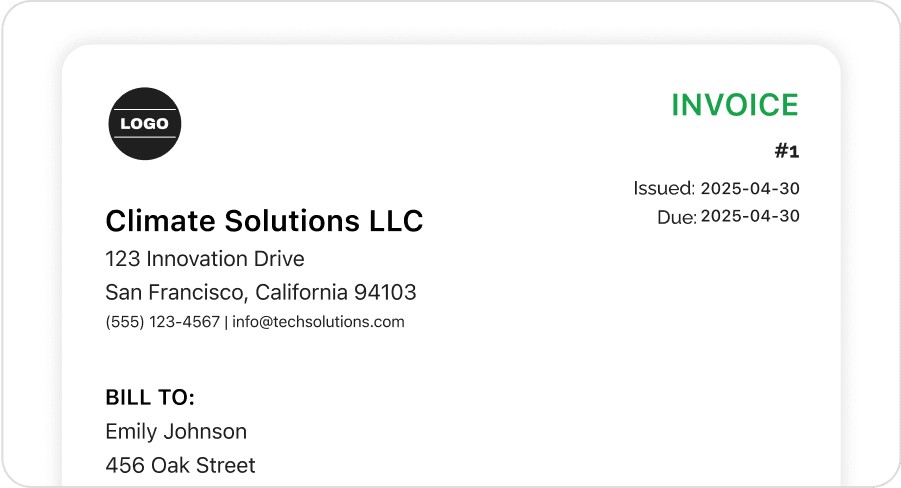This screenshot has width=901, height=488.
Task: Select the due date value
Action: point(750,216)
